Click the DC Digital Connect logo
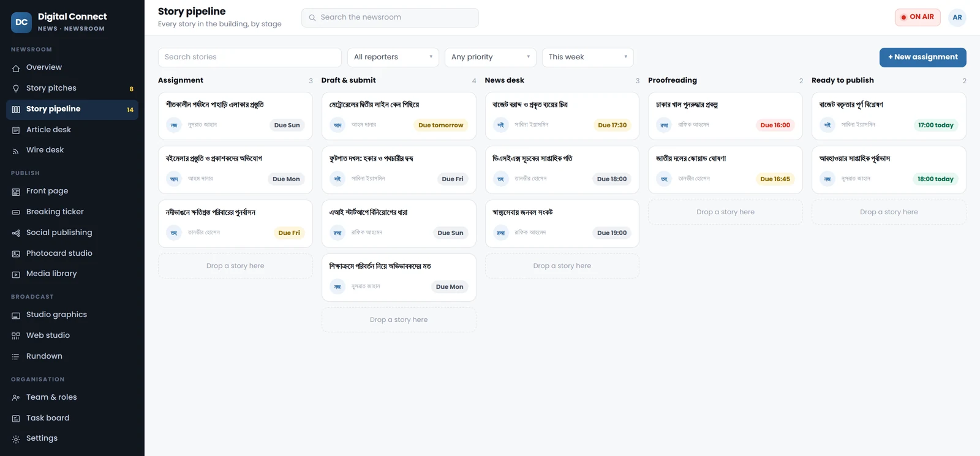Screen dimensions: 980x456 [x=21, y=22]
